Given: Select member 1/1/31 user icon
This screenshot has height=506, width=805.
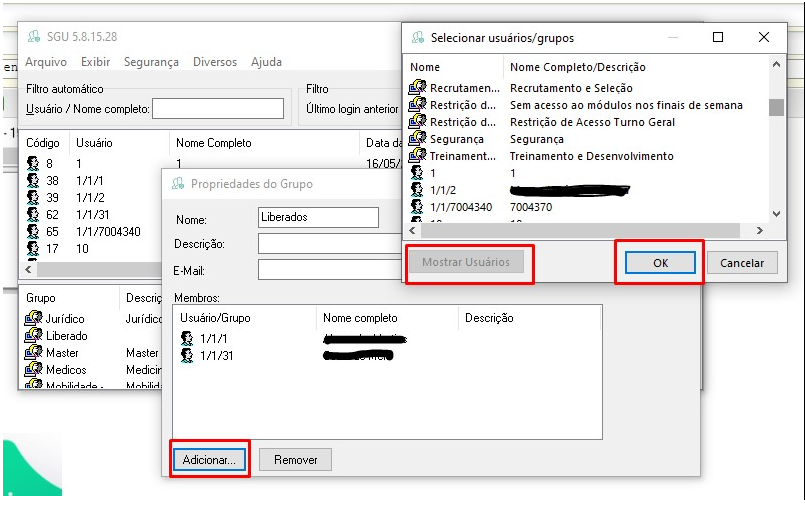Looking at the screenshot, I should click(187, 355).
